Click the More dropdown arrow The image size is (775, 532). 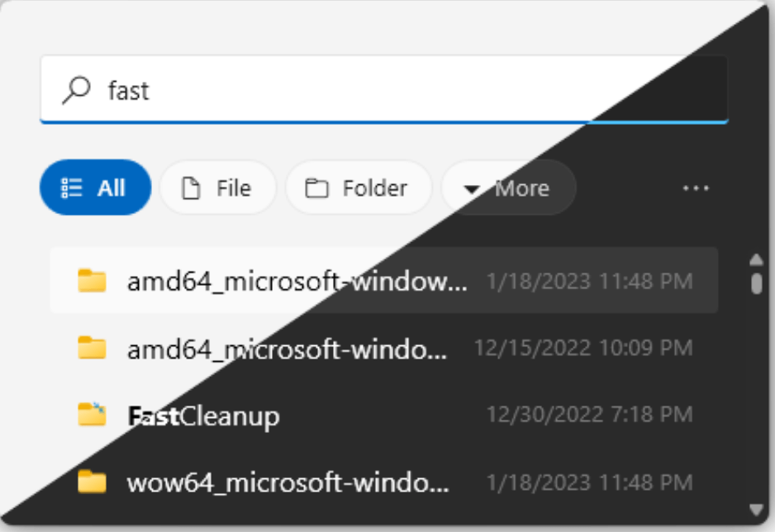[x=472, y=189]
